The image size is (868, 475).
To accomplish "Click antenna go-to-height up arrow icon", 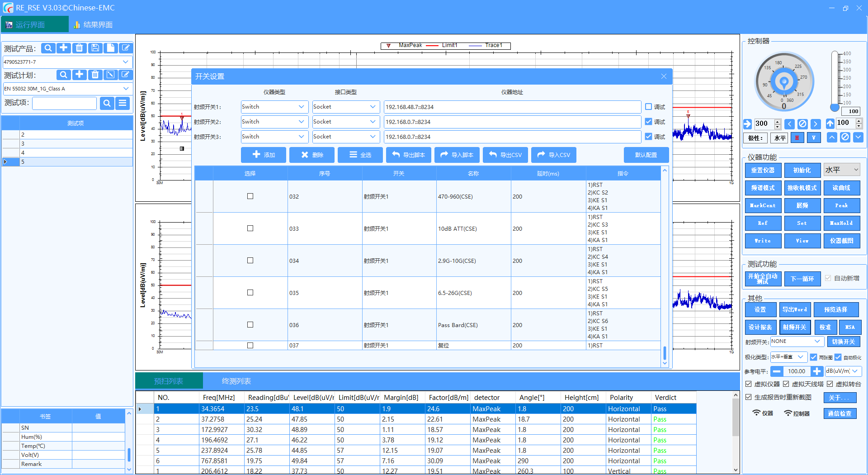I will 830,123.
